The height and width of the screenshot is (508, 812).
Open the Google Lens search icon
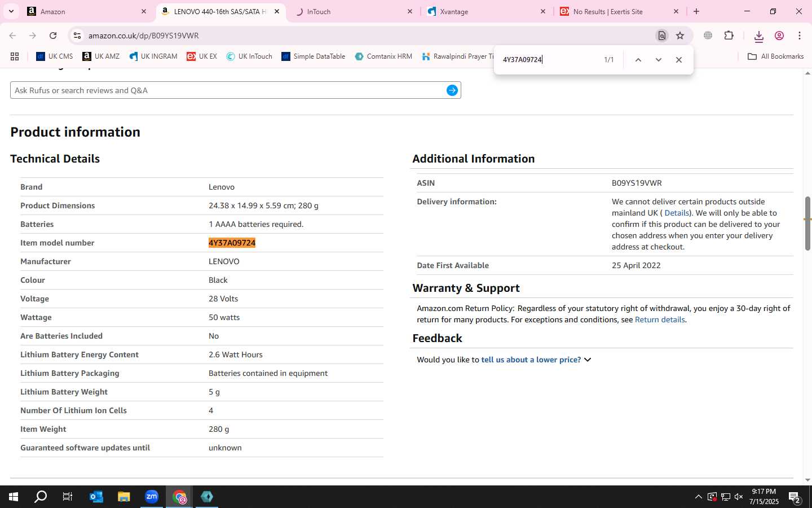coord(662,36)
